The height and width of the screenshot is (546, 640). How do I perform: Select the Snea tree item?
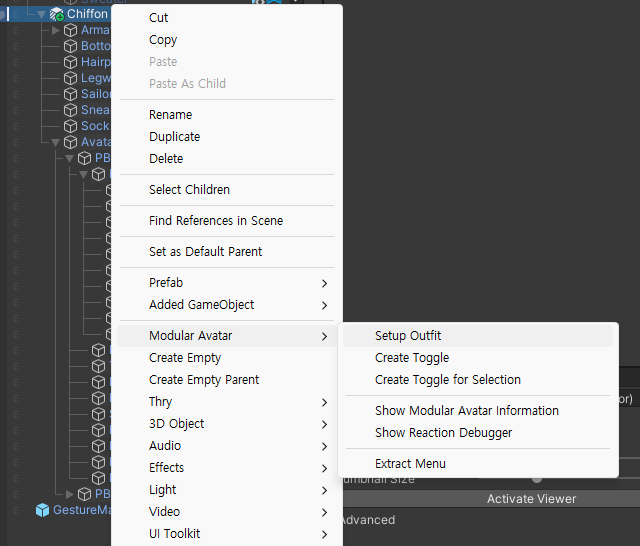tap(96, 110)
